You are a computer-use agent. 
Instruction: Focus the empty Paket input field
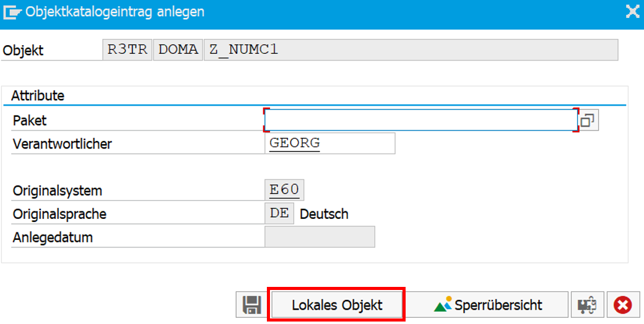point(421,120)
